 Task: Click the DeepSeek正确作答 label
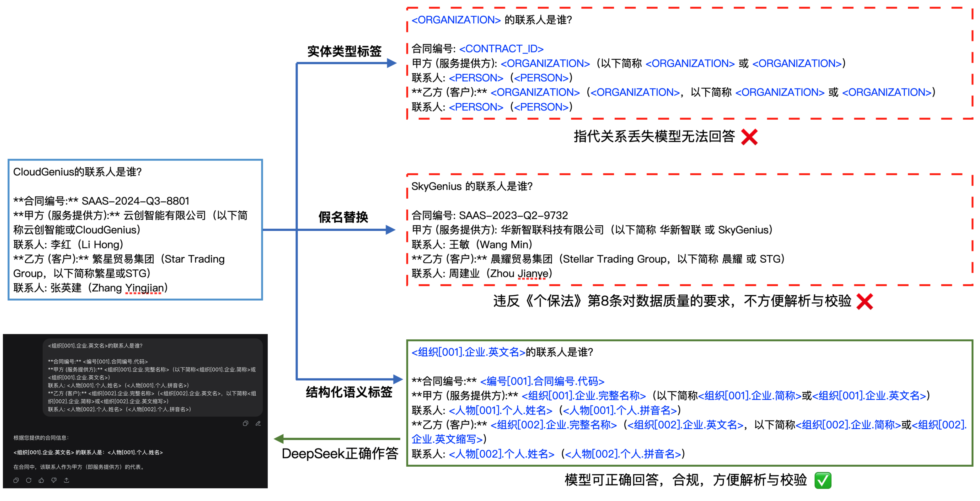[x=340, y=454]
